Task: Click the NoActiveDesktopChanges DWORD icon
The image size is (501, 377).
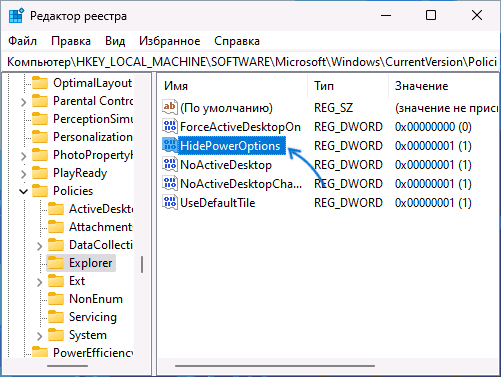Action: tap(170, 183)
